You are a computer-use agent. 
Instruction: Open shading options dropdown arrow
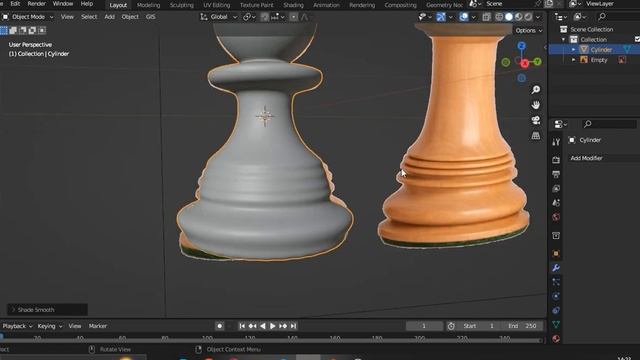(538, 17)
